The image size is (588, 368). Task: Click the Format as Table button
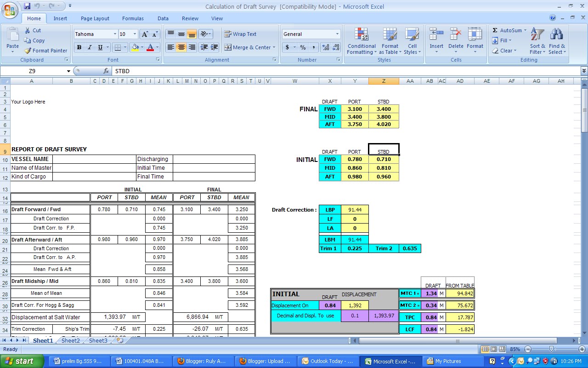coord(390,41)
